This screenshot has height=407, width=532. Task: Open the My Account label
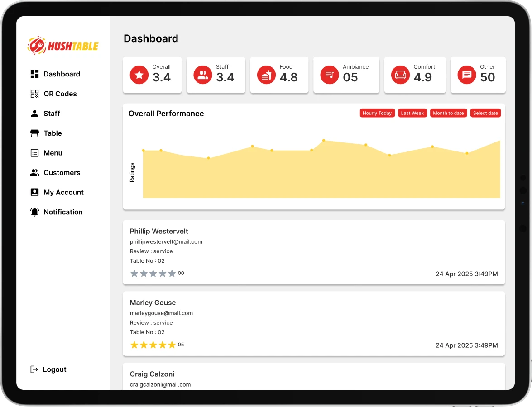click(x=63, y=192)
